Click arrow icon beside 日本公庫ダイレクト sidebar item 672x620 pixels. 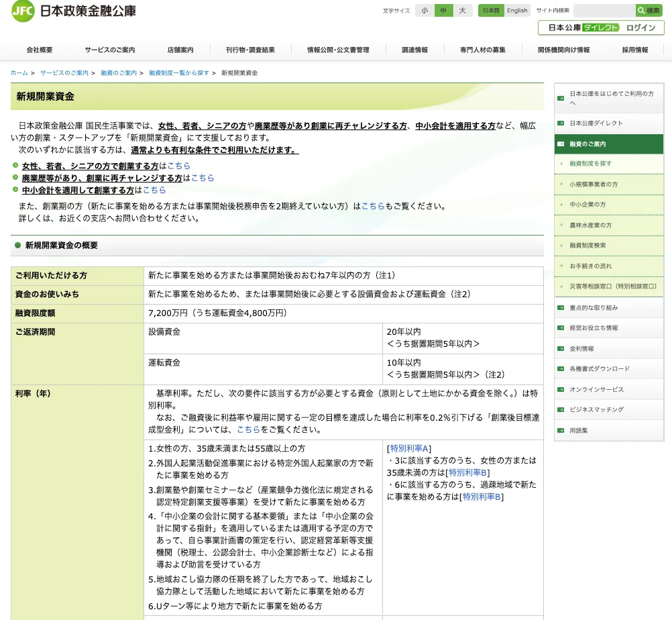561,123
